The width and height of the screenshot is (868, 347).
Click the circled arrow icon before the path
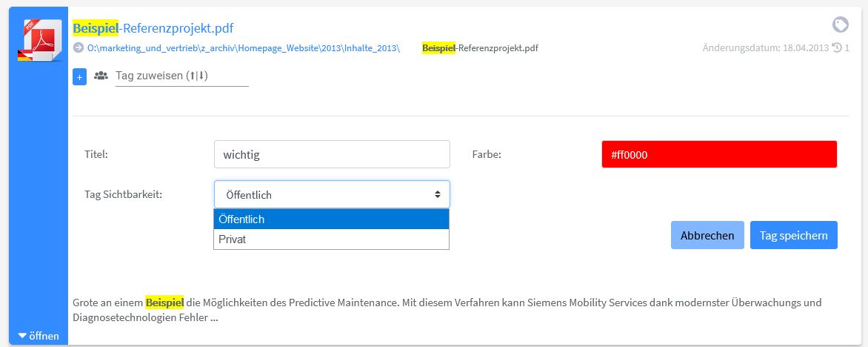(x=78, y=47)
